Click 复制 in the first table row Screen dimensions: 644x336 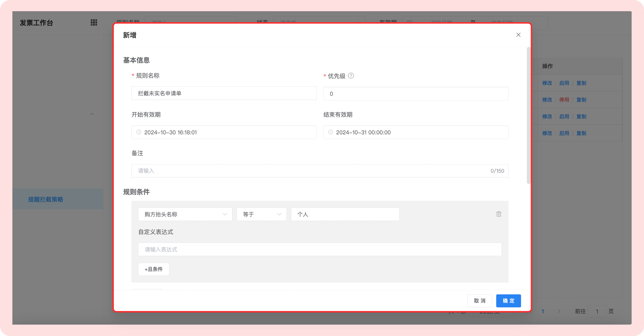coord(581,83)
